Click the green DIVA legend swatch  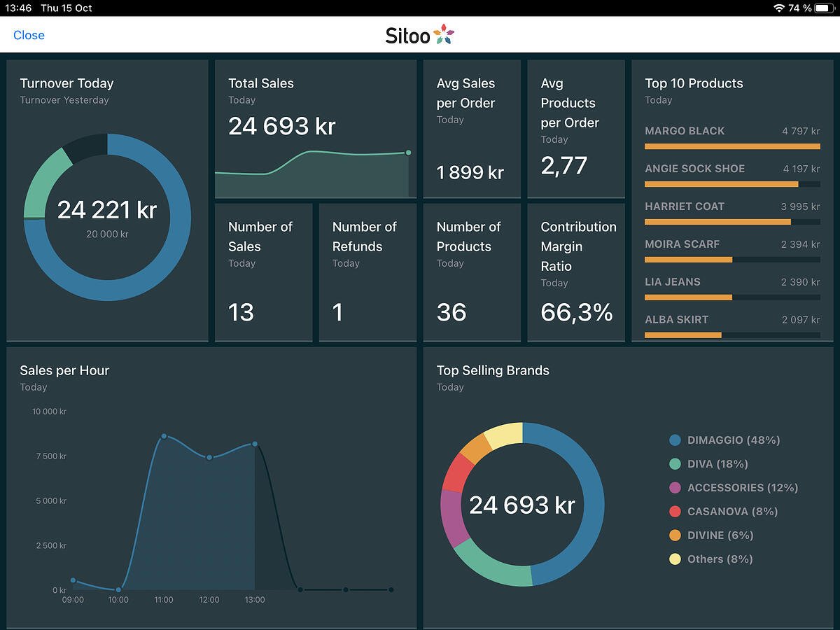[675, 464]
